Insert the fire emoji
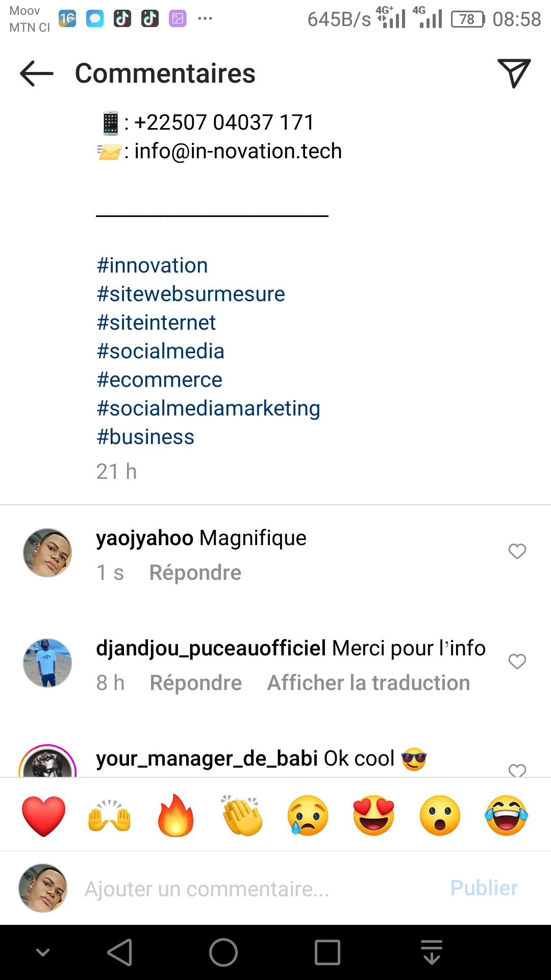The width and height of the screenshot is (551, 980). tap(176, 816)
